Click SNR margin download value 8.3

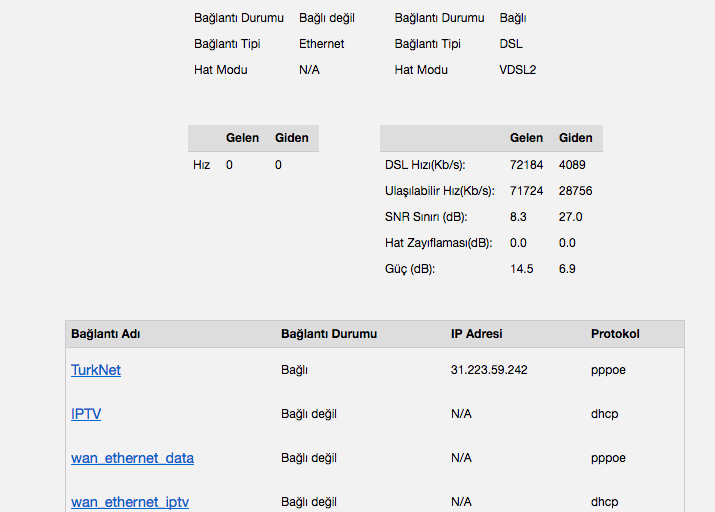[x=518, y=217]
